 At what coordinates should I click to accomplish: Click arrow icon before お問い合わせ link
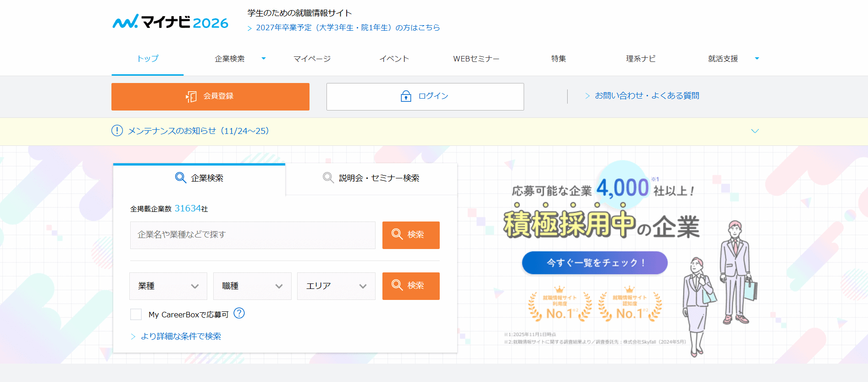click(x=587, y=96)
